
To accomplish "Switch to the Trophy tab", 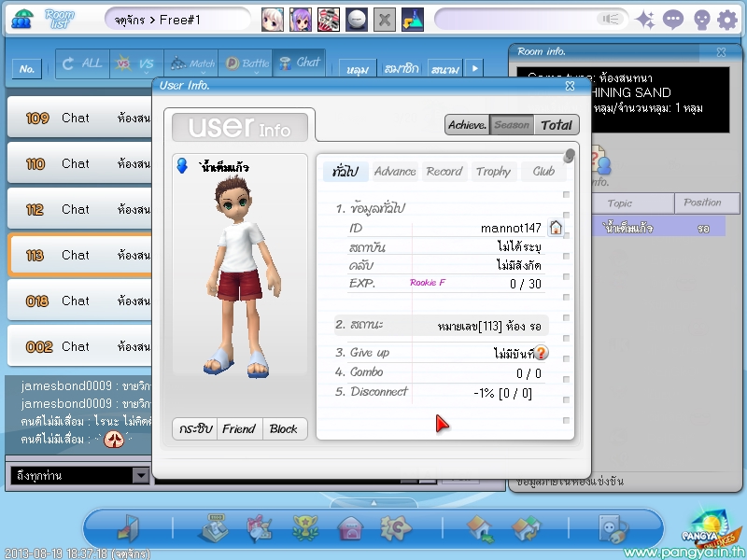I will (494, 172).
